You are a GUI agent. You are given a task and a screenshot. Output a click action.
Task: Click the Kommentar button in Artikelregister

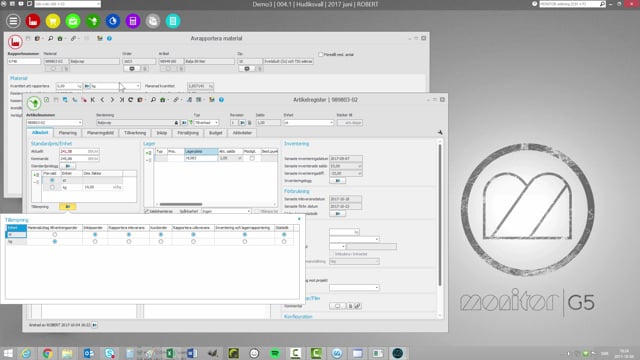tap(338, 306)
